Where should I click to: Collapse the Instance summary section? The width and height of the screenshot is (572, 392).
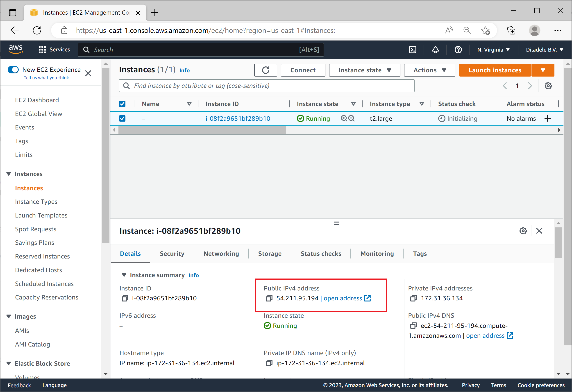coord(124,275)
